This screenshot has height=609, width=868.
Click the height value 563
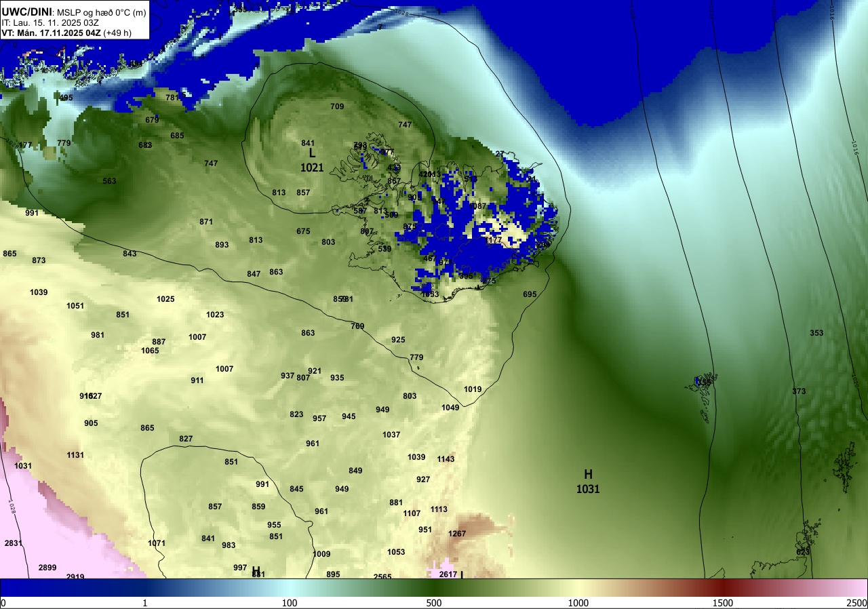click(109, 181)
